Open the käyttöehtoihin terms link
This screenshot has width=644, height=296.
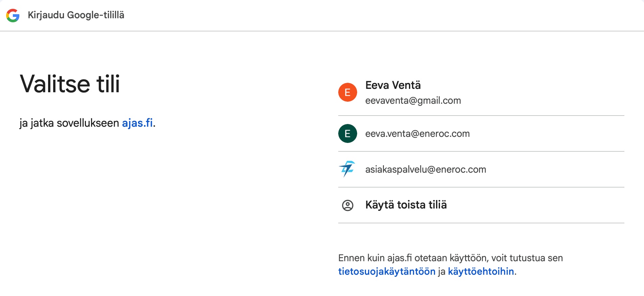pos(481,271)
